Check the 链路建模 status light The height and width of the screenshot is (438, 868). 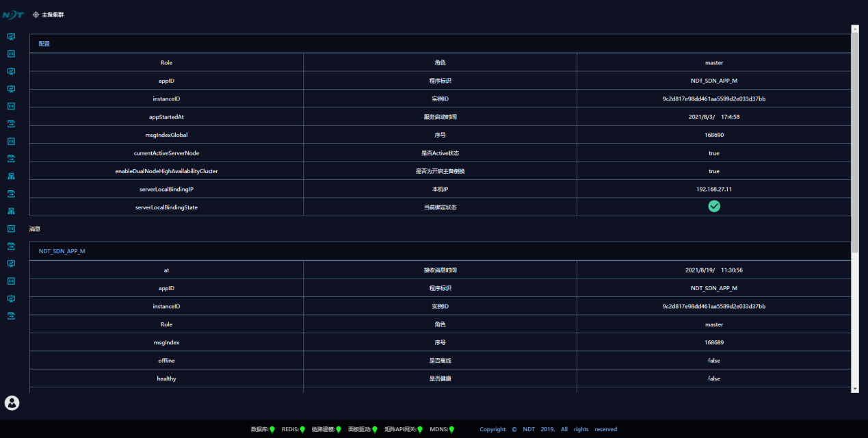point(339,430)
